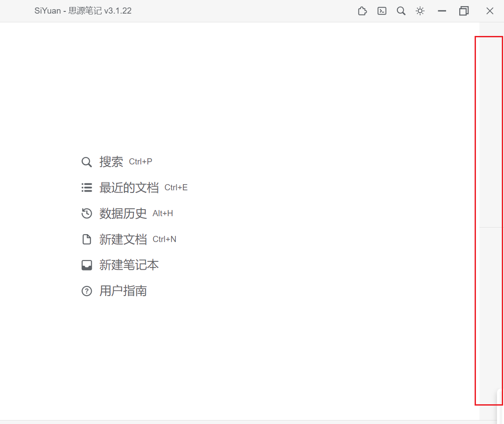Viewport: 504px width, 424px height.
Task: Open the 用户指南 user guide
Action: tap(123, 291)
